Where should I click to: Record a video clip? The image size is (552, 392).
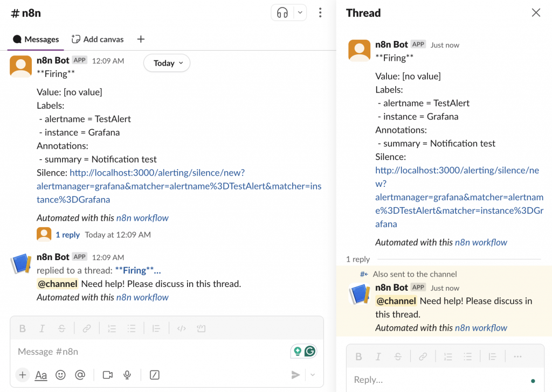pyautogui.click(x=108, y=375)
